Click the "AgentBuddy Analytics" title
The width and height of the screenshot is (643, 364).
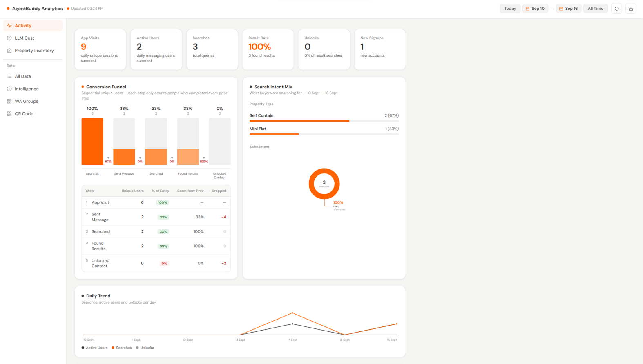pos(38,9)
